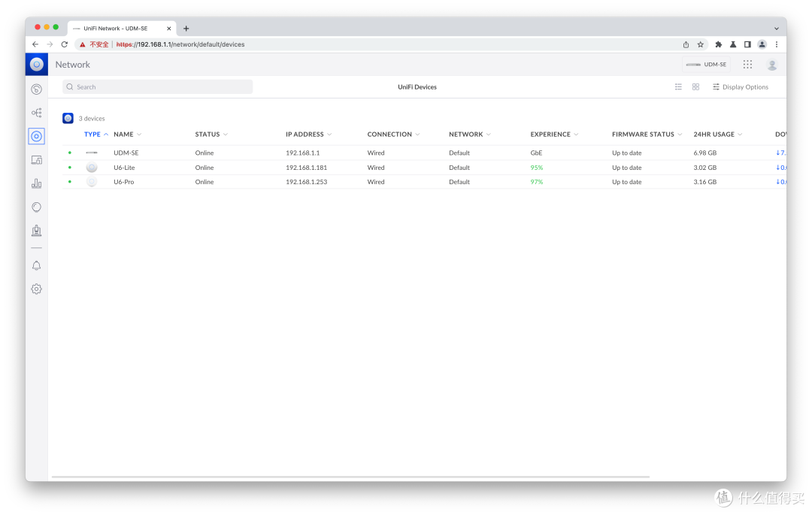Viewport: 812px width, 515px height.
Task: Open the Statistics panel
Action: pos(36,183)
